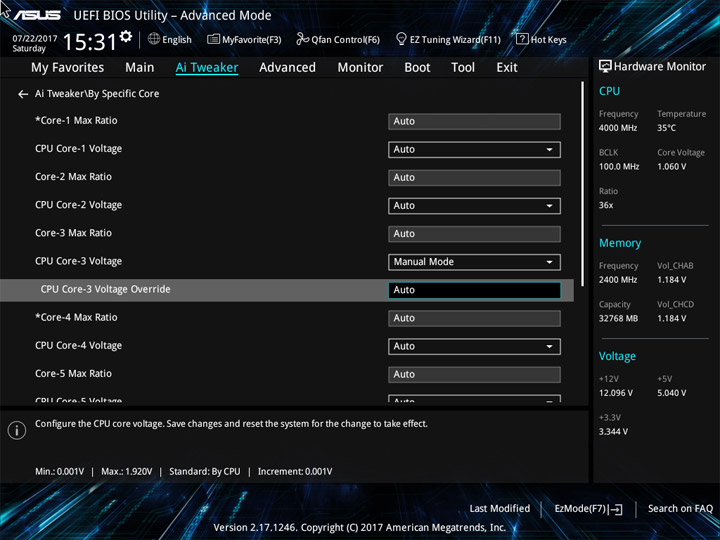Go to the Exit tab
720x540 pixels.
coord(506,68)
